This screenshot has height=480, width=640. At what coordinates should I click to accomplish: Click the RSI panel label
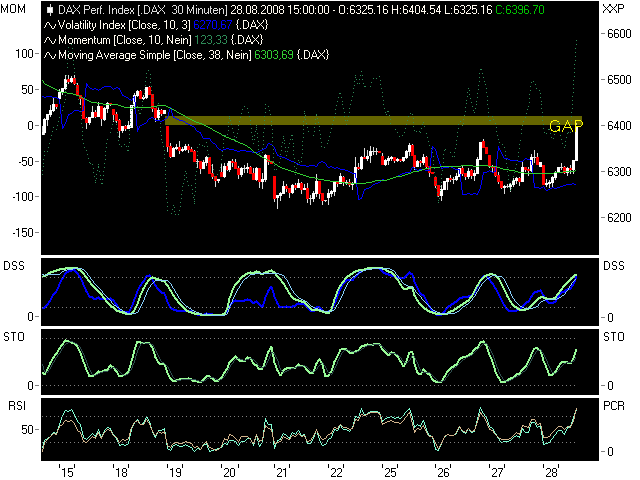click(x=17, y=406)
